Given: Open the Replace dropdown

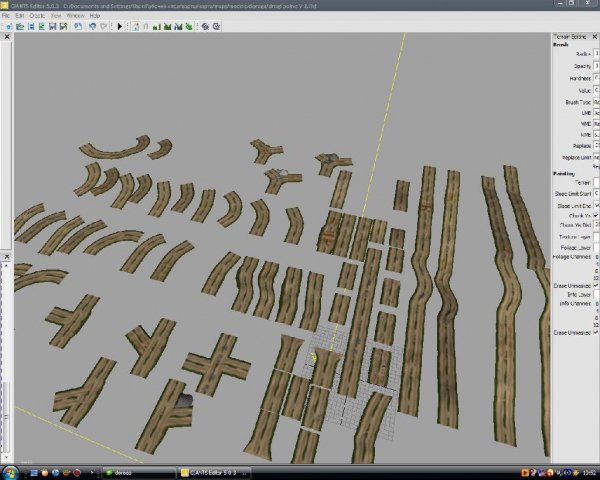Looking at the screenshot, I should pos(596,145).
